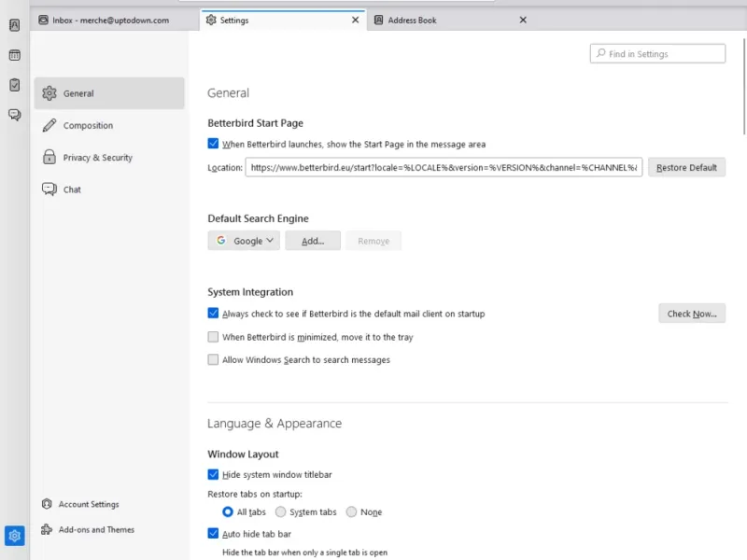
Task: Click Check Now... button
Action: click(x=692, y=314)
